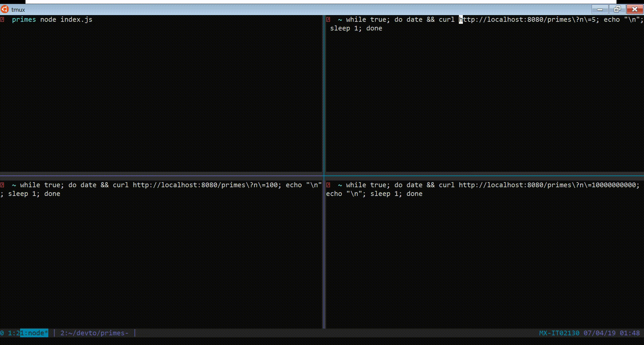Image resolution: width=644 pixels, height=345 pixels.
Task: Click 'while true;' in the bottom-left pane
Action: [42, 185]
